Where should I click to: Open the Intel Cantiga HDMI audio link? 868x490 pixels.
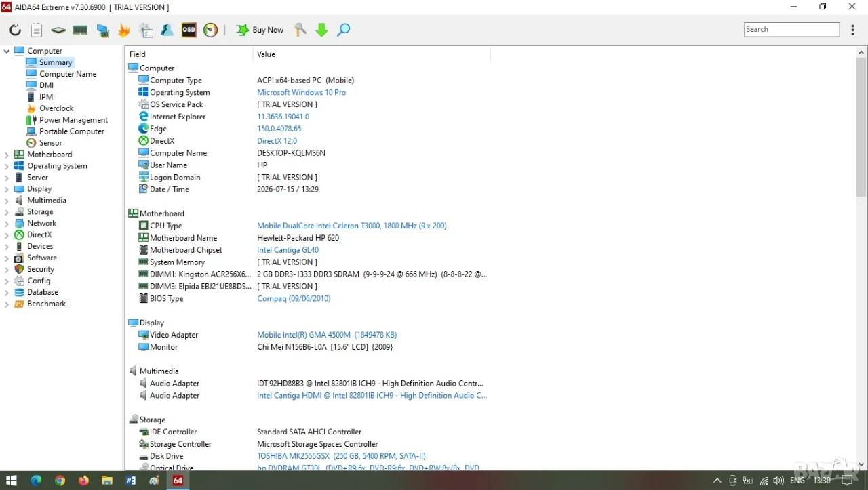tap(372, 396)
